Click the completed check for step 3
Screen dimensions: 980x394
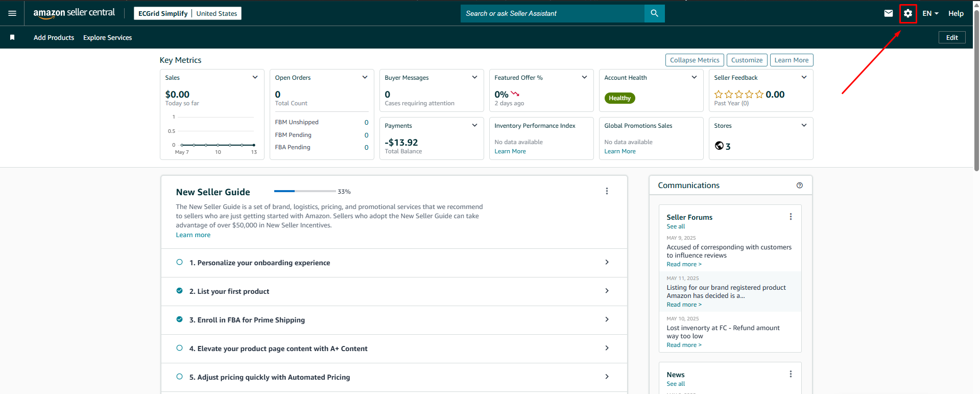pos(179,319)
